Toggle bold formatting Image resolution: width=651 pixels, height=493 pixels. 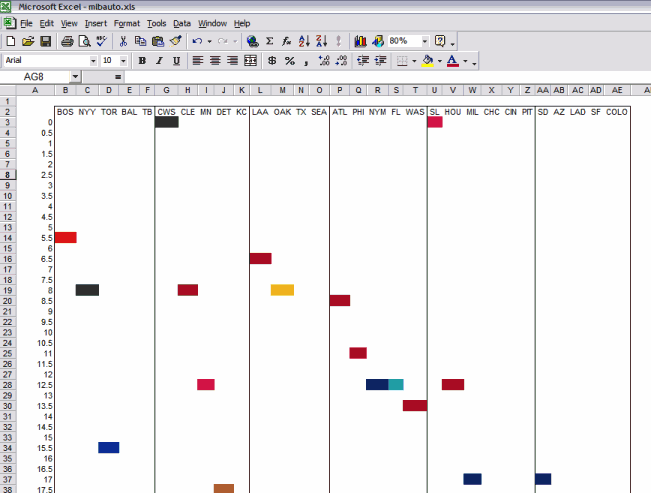pyautogui.click(x=142, y=61)
